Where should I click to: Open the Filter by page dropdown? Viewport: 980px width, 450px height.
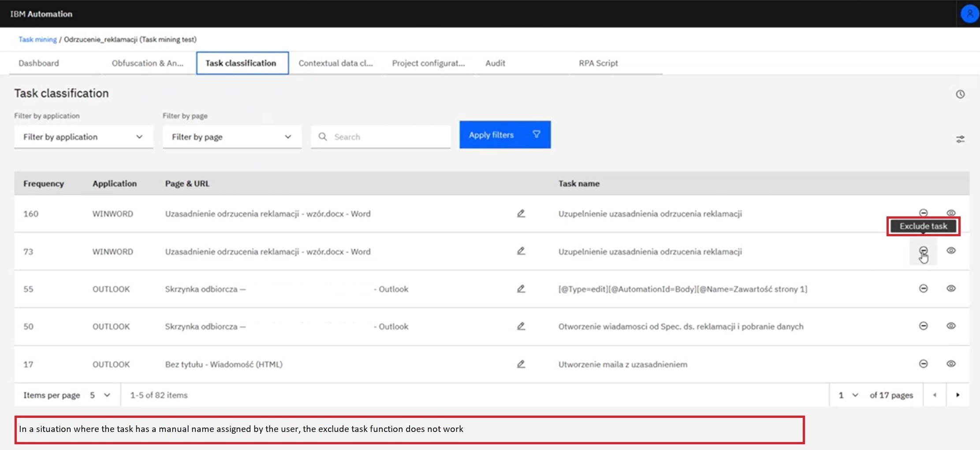pos(232,137)
